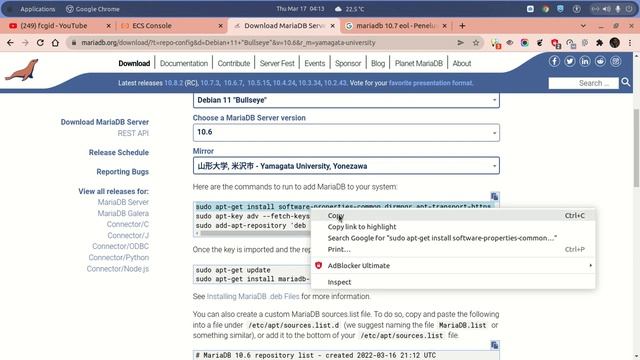Visit MariaDB LinkedIn page icon
This screenshot has width=640, height=360.
[x=584, y=61]
